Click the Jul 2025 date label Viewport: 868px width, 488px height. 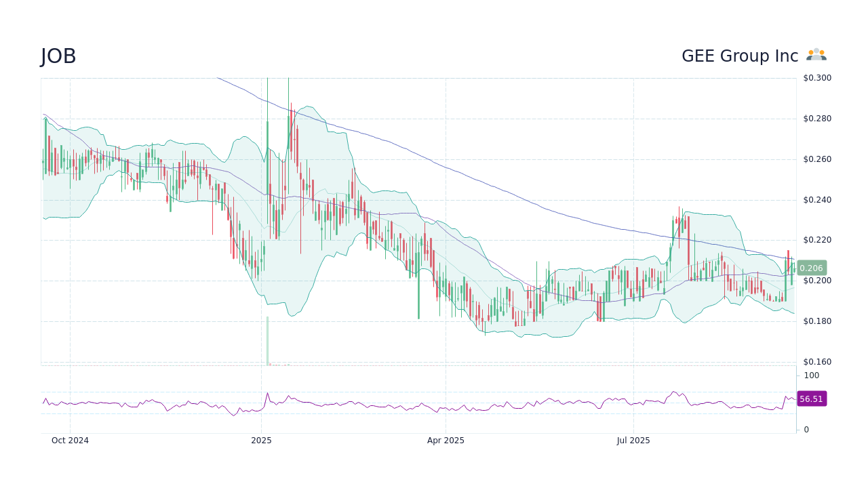click(633, 441)
